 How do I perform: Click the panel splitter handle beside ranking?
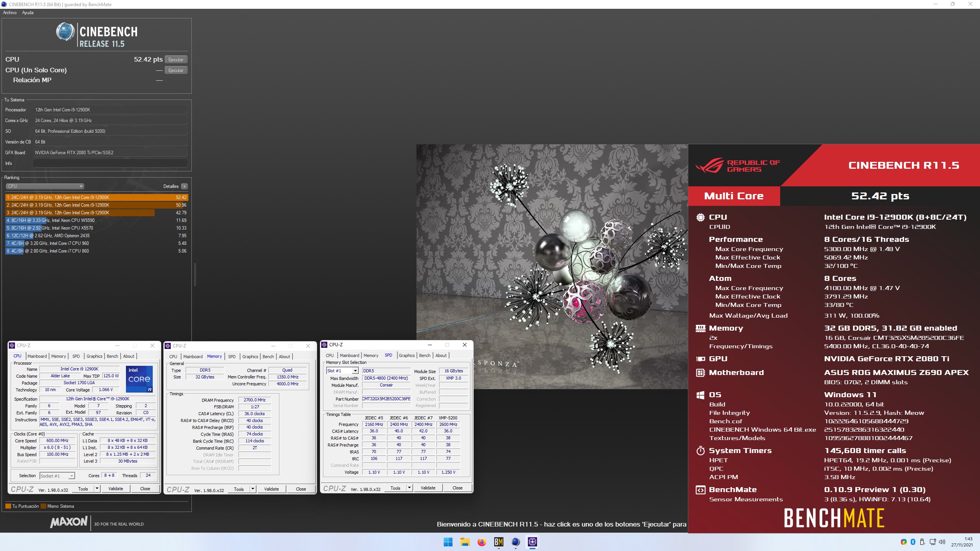(x=195, y=274)
